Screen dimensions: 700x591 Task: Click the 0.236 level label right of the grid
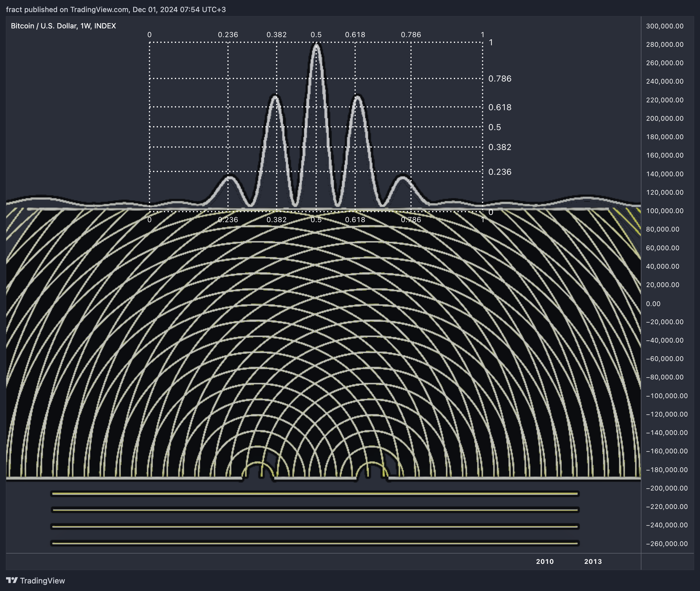click(x=500, y=172)
